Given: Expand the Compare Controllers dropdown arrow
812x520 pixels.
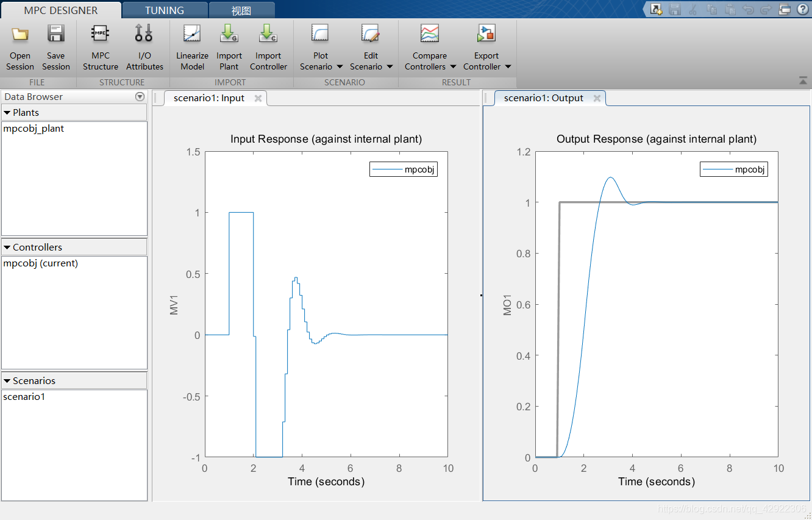Looking at the screenshot, I should point(453,67).
